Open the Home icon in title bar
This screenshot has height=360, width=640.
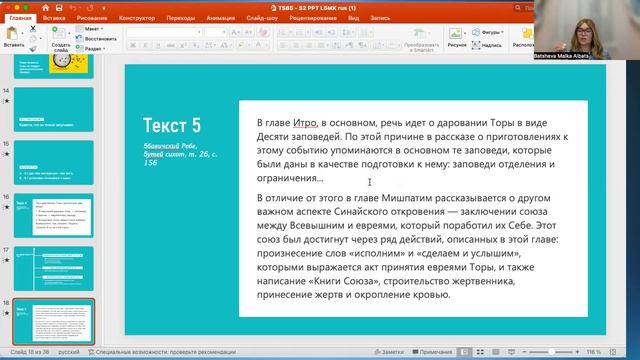[46, 8]
